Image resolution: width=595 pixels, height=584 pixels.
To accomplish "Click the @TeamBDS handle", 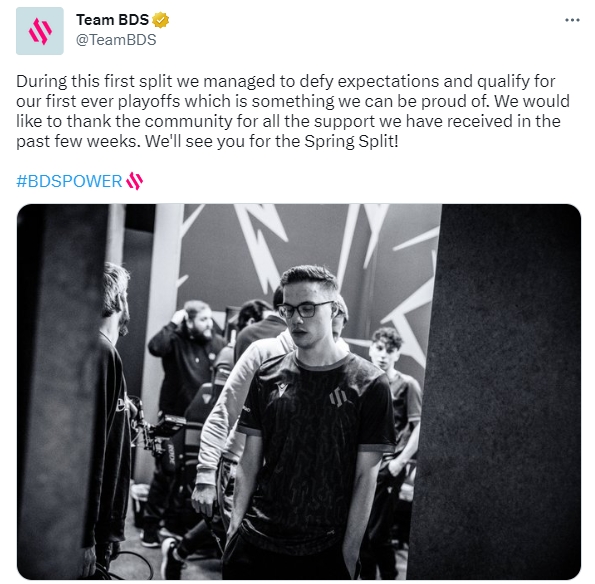I will [x=116, y=40].
